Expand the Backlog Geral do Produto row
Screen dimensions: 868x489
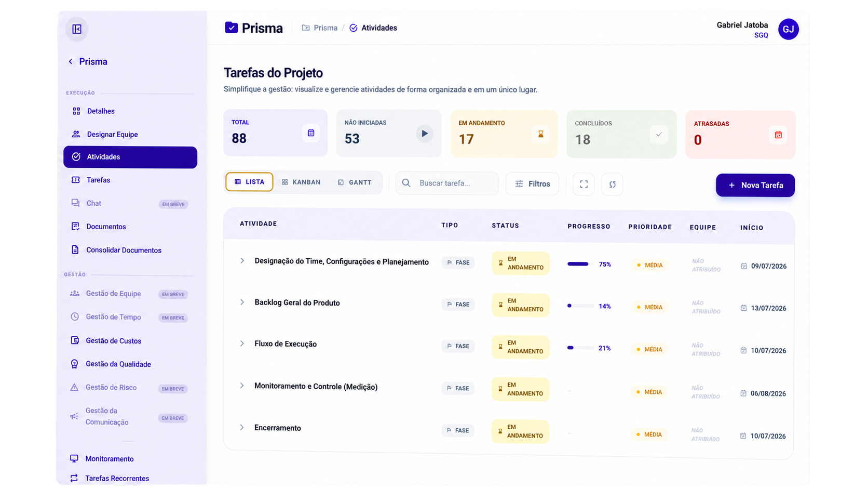[242, 302]
